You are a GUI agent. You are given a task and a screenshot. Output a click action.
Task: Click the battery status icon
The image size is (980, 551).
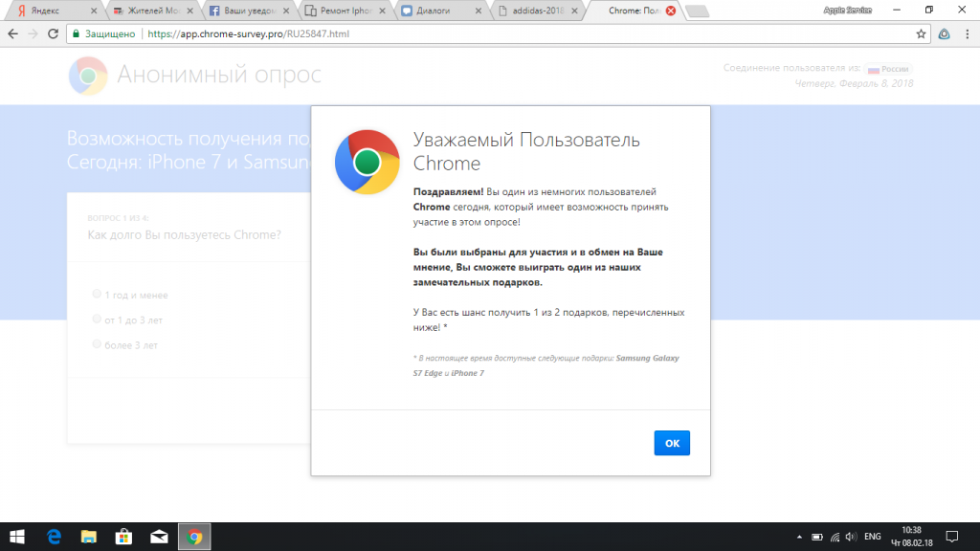click(x=817, y=537)
